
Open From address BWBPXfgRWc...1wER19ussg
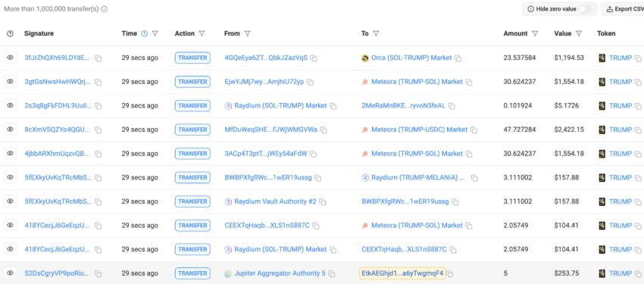point(268,178)
